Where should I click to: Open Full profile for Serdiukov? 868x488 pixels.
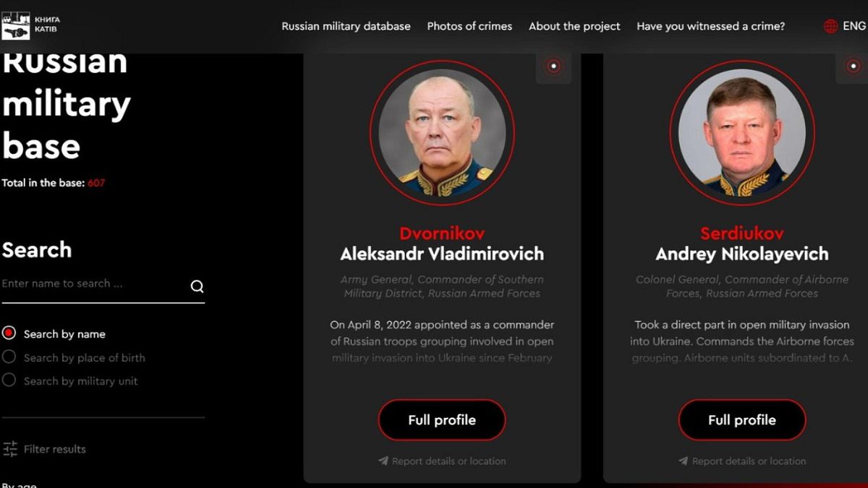(x=742, y=420)
